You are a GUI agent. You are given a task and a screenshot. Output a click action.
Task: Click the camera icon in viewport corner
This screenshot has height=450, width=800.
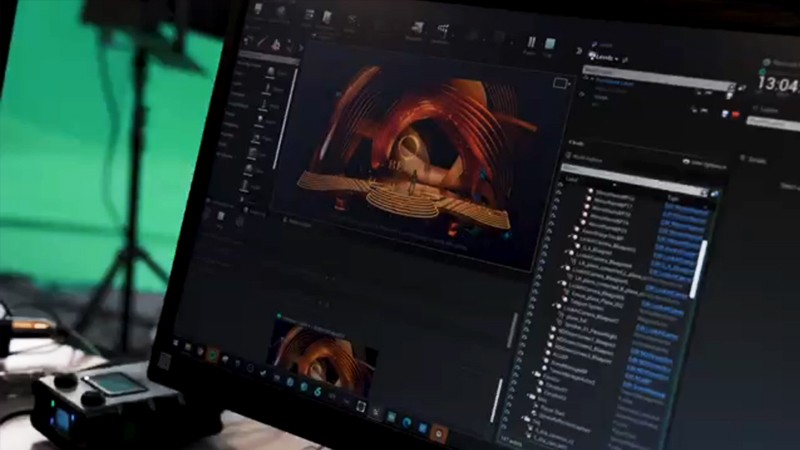[x=561, y=85]
